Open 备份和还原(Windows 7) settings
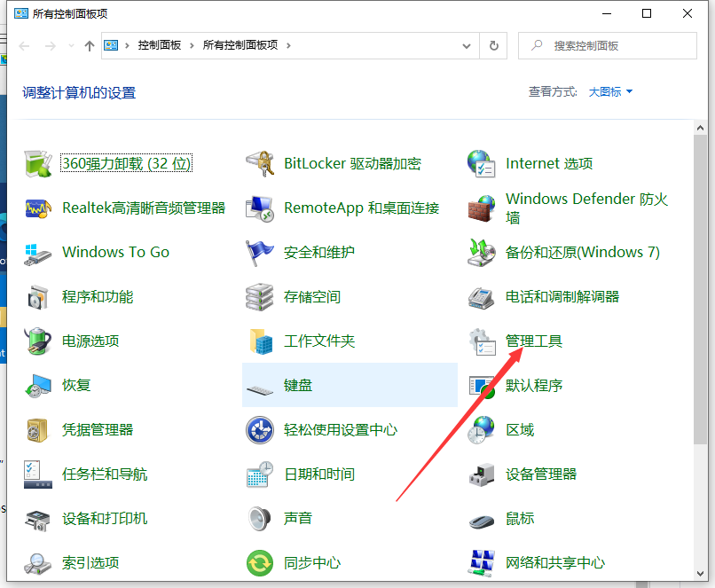Image resolution: width=715 pixels, height=588 pixels. point(581,252)
